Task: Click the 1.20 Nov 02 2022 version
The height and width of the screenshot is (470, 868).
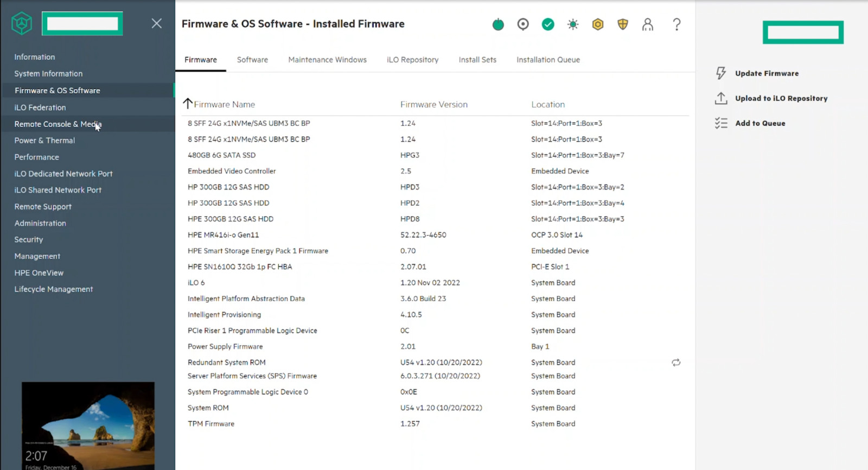Action: [x=430, y=283]
